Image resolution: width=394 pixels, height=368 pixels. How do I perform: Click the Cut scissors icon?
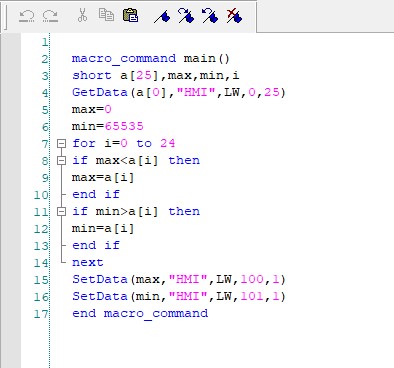coord(82,15)
